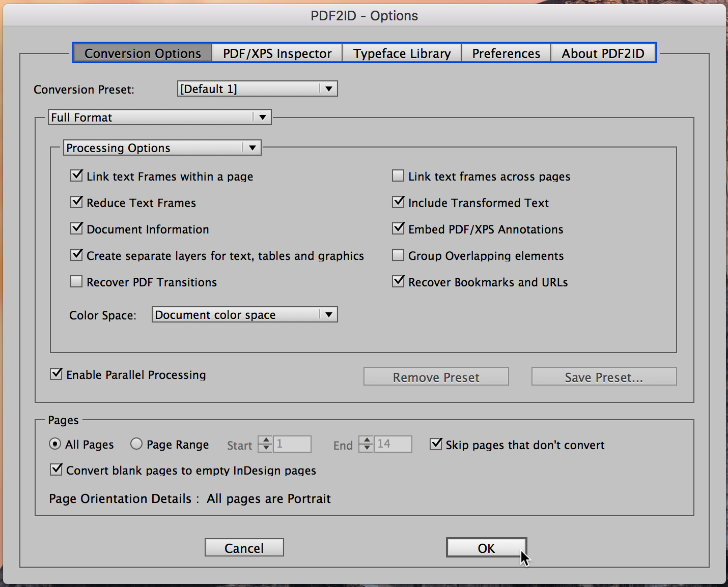This screenshot has height=587, width=728.
Task: Click the Save Preset... button
Action: [604, 377]
